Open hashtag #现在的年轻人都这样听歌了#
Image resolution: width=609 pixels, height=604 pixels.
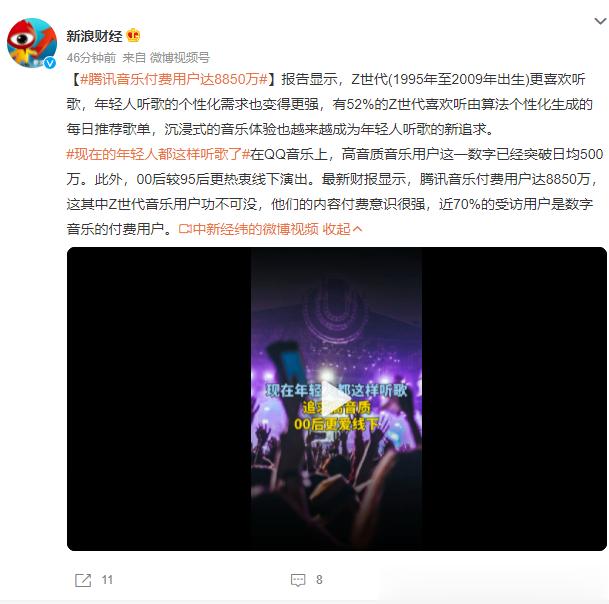tap(158, 154)
